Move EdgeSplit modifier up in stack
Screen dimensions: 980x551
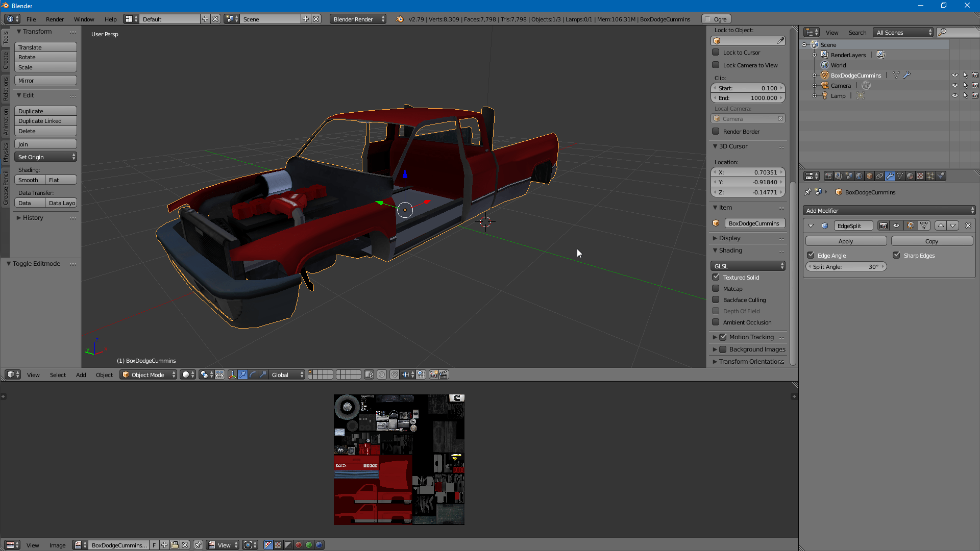[941, 226]
